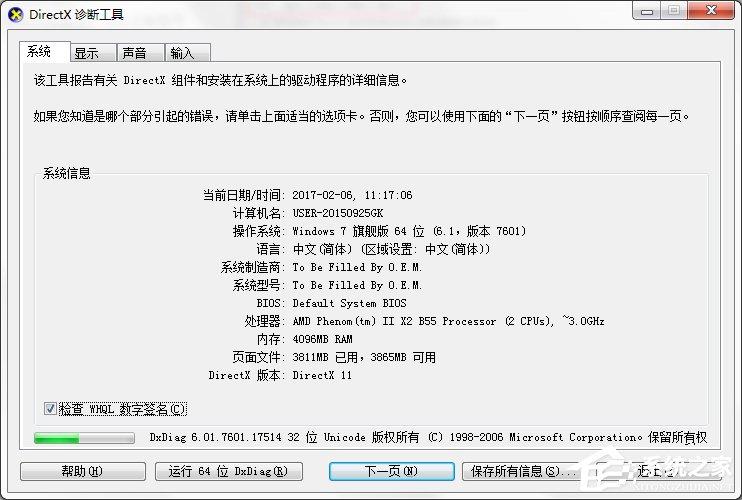Open the 声音 tab

point(141,53)
